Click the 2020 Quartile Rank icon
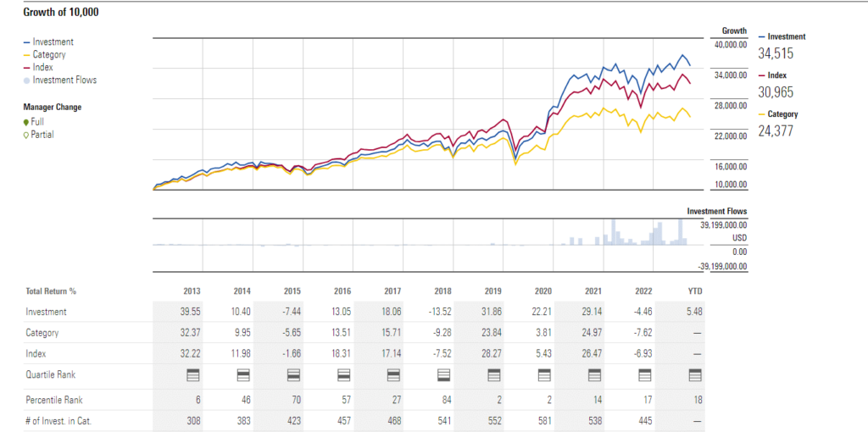The height and width of the screenshot is (432, 868). [542, 374]
